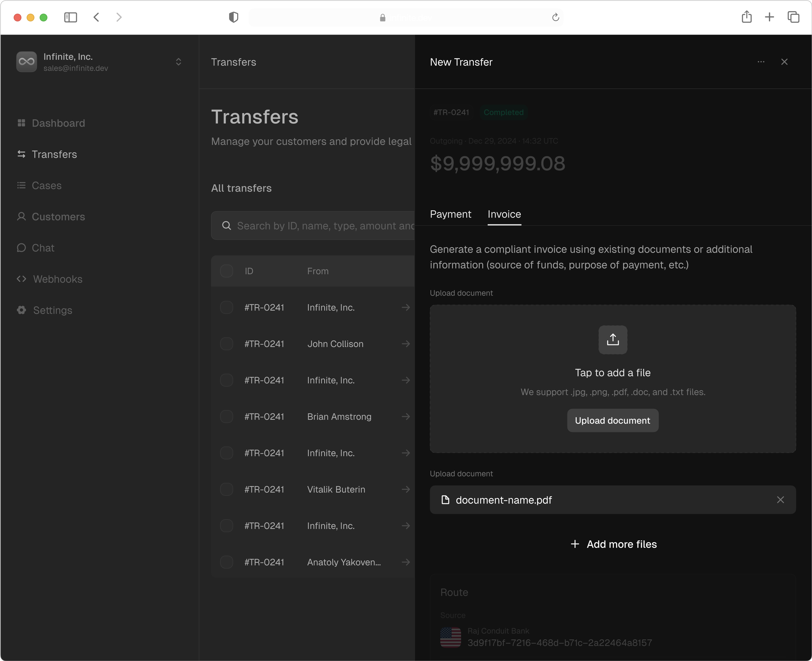Toggle the select-all checkbox in table header
This screenshot has width=812, height=661.
click(227, 271)
